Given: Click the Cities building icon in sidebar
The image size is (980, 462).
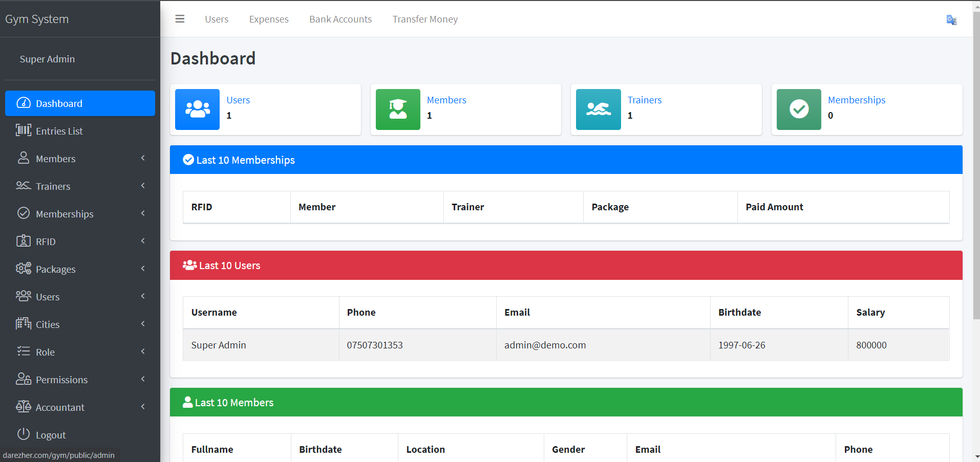Looking at the screenshot, I should [x=24, y=323].
